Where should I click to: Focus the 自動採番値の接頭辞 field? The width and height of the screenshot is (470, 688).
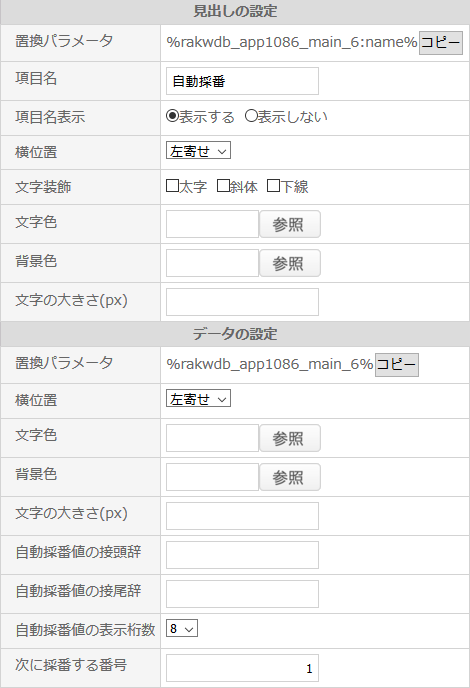pos(242,555)
